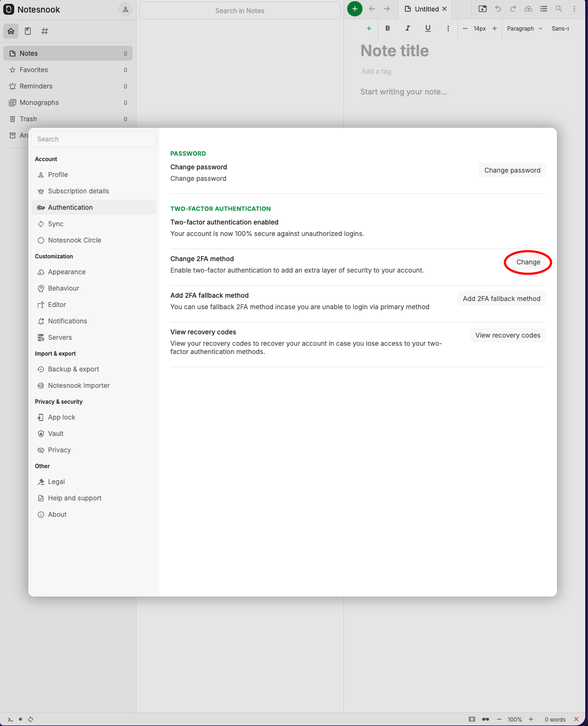Zoom in with plus beside 100%

[x=531, y=719]
